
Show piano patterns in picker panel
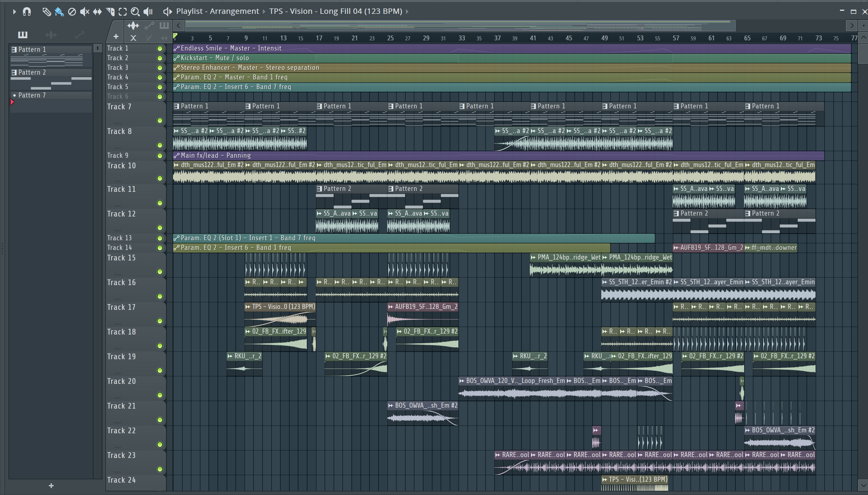click(x=23, y=35)
